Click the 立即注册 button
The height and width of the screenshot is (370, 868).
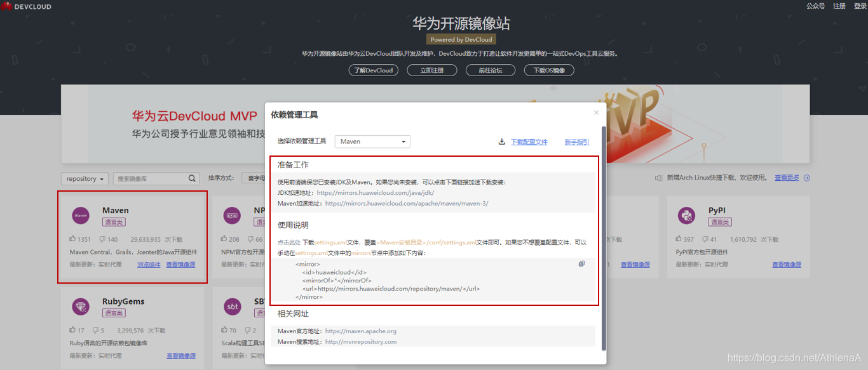click(431, 70)
